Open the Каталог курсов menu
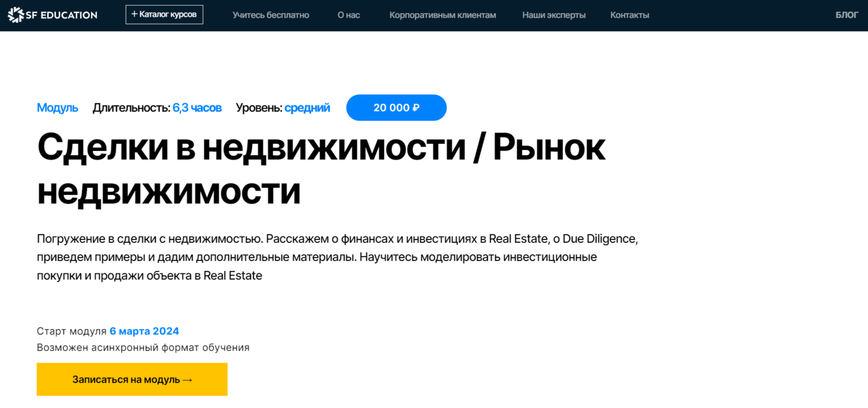This screenshot has width=868, height=408. click(164, 14)
